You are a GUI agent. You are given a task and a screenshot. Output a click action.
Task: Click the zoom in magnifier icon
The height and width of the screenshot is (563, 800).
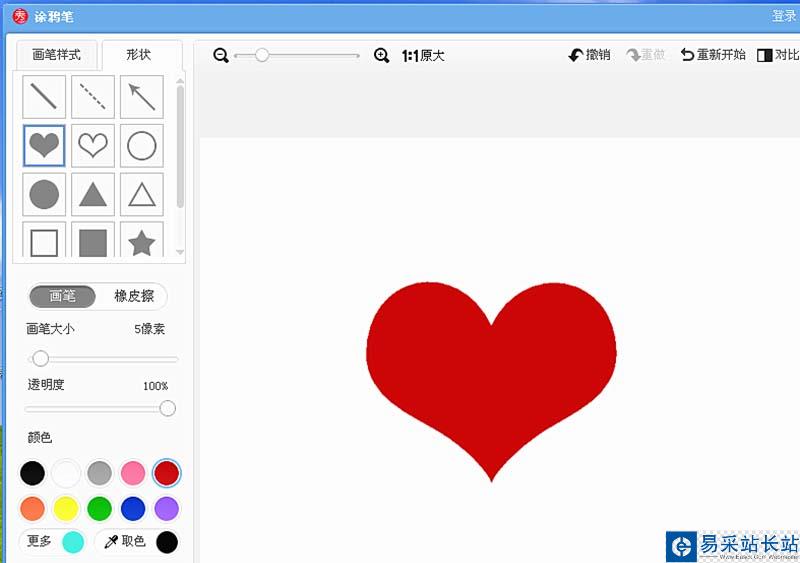pyautogui.click(x=382, y=55)
